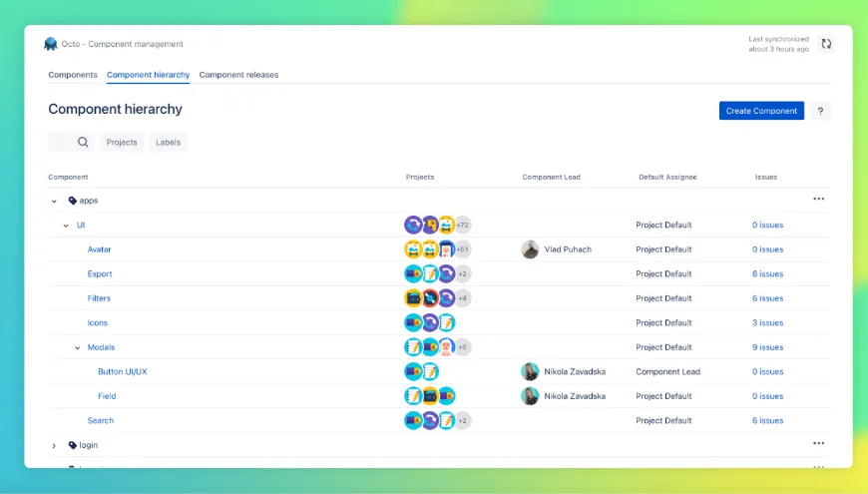This screenshot has height=494, width=868.
Task: Click the +51 projects badge on Avatar row
Action: click(463, 249)
